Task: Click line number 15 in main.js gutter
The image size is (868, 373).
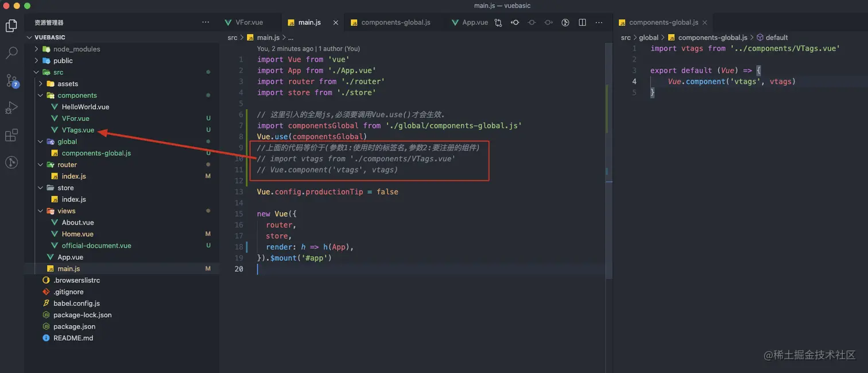Action: tap(239, 214)
